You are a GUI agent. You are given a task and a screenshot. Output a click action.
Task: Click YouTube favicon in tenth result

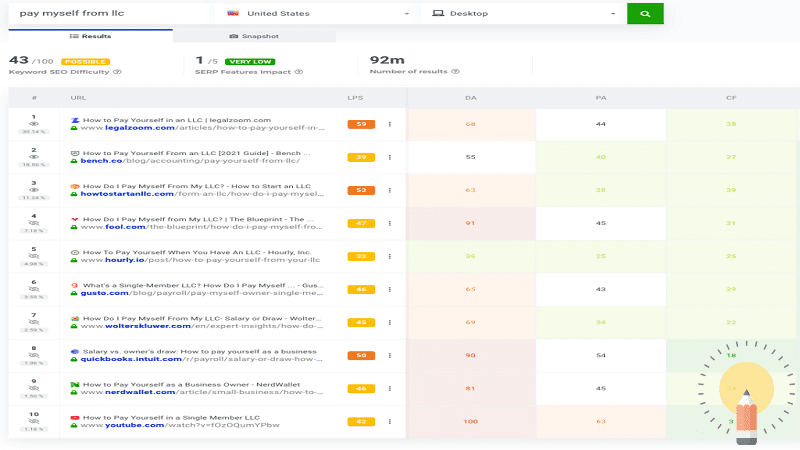point(75,418)
